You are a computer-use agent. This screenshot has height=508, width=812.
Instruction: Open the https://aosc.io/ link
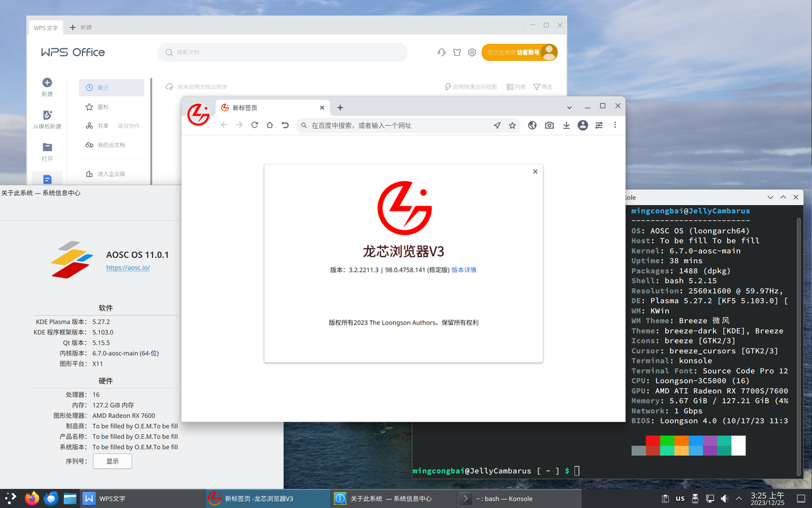tap(128, 267)
